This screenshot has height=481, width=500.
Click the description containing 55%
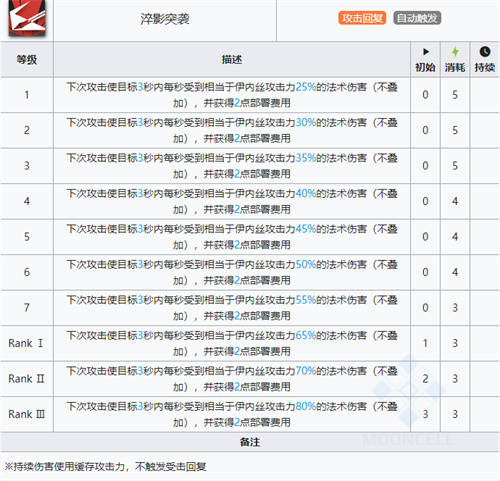coord(232,308)
